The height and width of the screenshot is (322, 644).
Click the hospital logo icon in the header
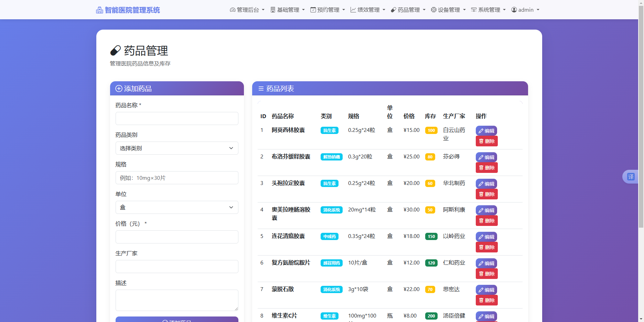point(99,10)
